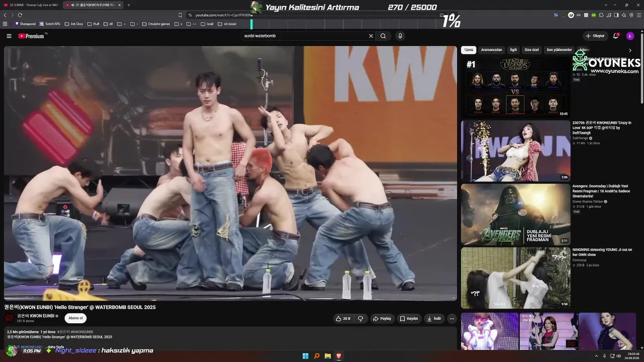644x362 pixels.
Task: Open the NINGNING stressing YOUNG JI thumbnail
Action: pos(515,278)
